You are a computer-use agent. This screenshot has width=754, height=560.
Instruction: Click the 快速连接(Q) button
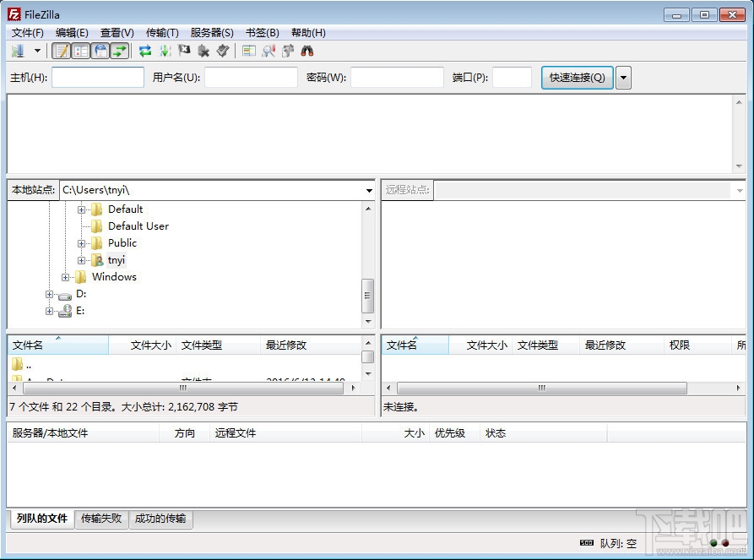(x=577, y=78)
